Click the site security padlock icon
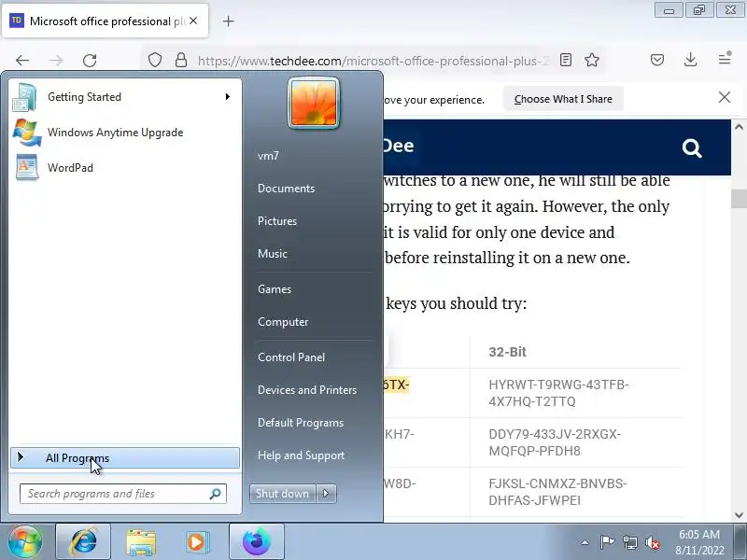 [181, 60]
